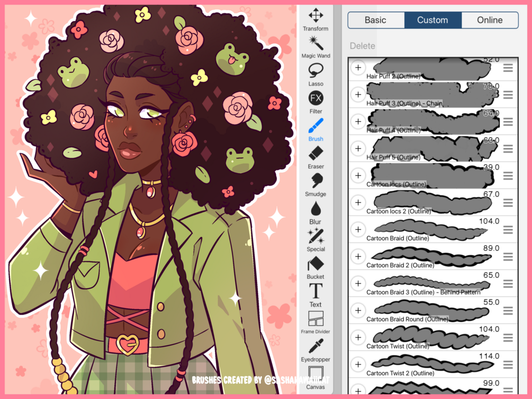532x399 pixels.
Task: Click the 114.0 size of Cartoon Twist 2
Action: tap(489, 356)
